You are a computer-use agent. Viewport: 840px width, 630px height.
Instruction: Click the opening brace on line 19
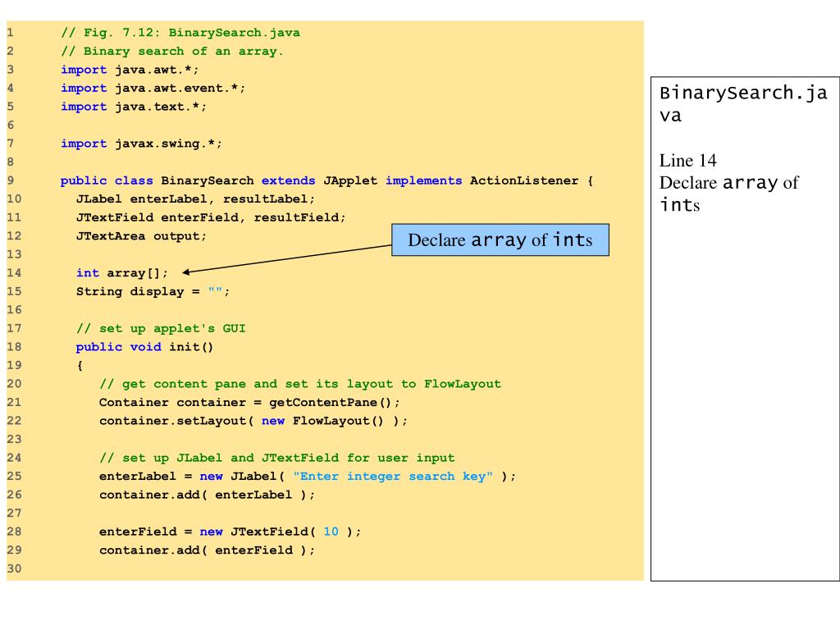coord(80,365)
